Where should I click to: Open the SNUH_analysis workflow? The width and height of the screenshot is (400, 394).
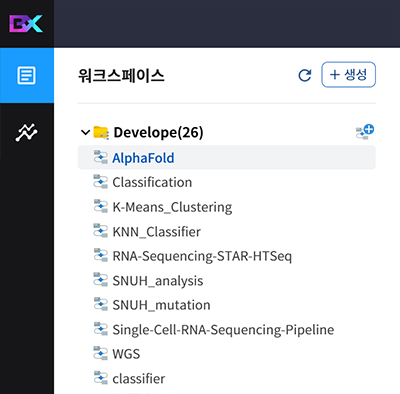[227, 280]
